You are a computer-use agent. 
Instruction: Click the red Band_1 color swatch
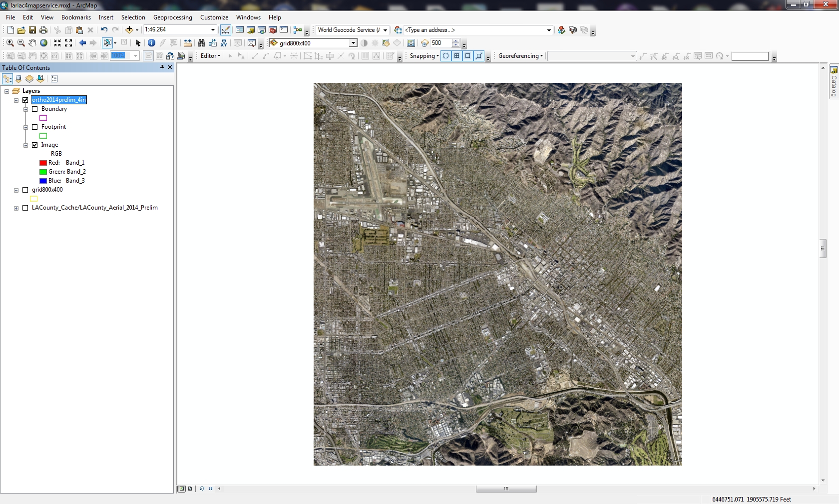tap(43, 163)
